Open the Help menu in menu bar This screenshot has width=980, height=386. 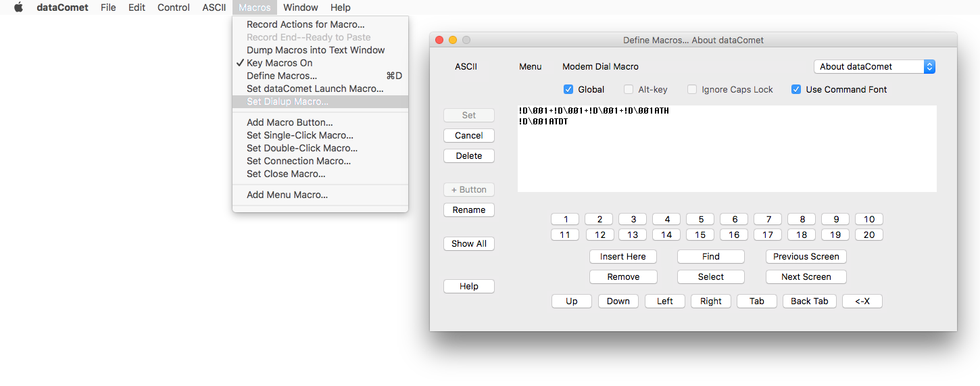tap(341, 7)
